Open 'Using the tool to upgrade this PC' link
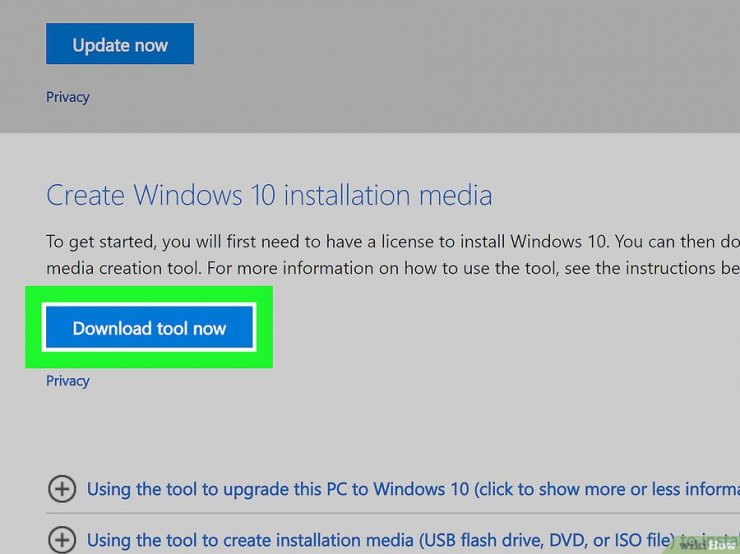Viewport: 740px width, 554px height. (413, 489)
